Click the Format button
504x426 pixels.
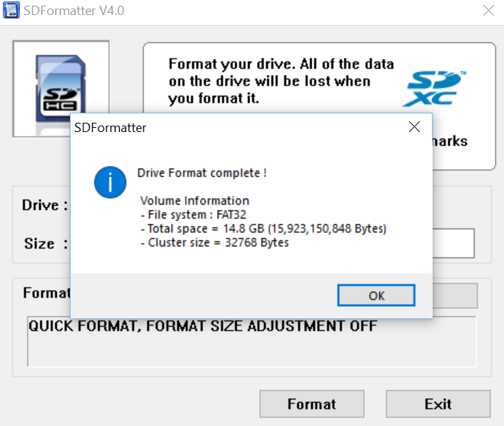[311, 404]
